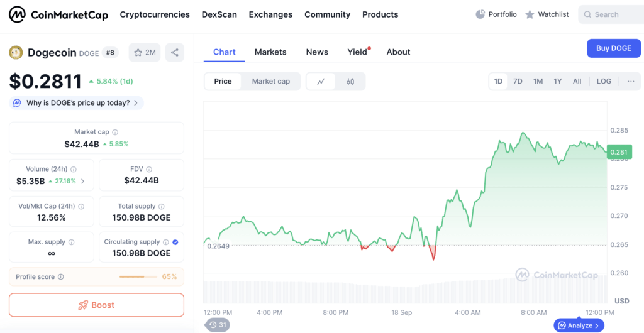Click the CoinMarketCap logo

pyautogui.click(x=58, y=14)
